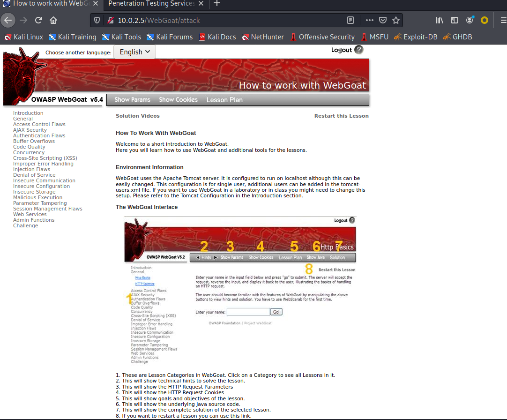This screenshot has height=420, width=507.
Task: Expand the Code Quality category
Action: [x=29, y=147]
